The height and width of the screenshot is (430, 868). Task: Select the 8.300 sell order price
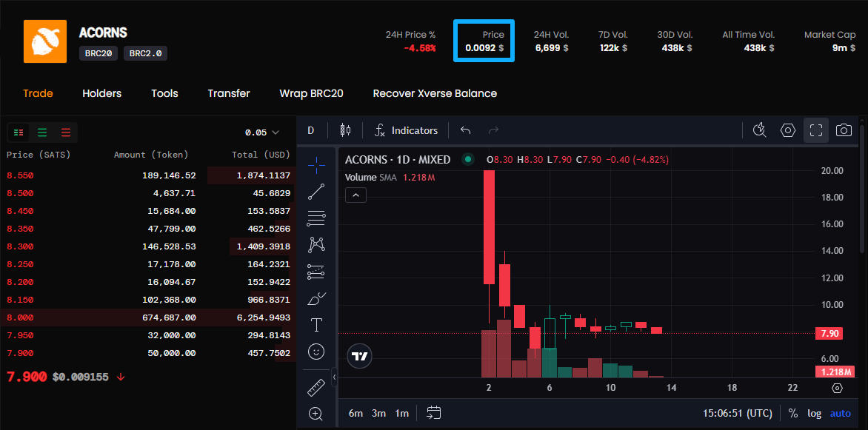coord(20,246)
